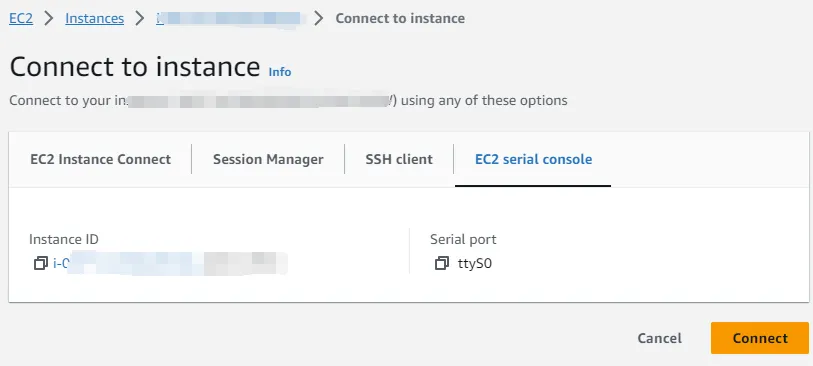
Task: Click the Info link beside heading
Action: (x=280, y=72)
